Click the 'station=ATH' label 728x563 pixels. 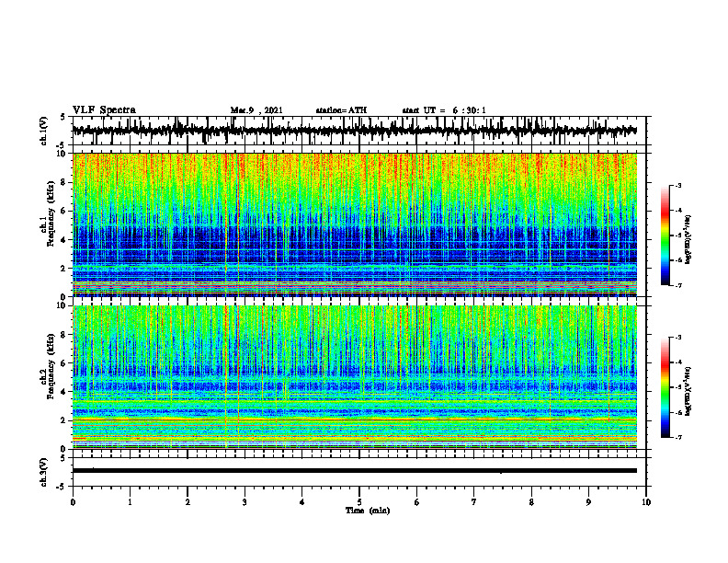(341, 110)
